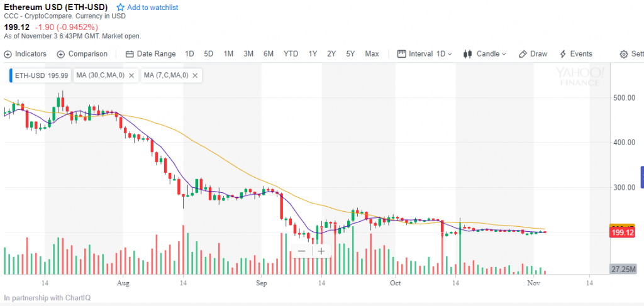Image resolution: width=644 pixels, height=306 pixels.
Task: Click the 500.00 price axis label
Action: pyautogui.click(x=623, y=97)
